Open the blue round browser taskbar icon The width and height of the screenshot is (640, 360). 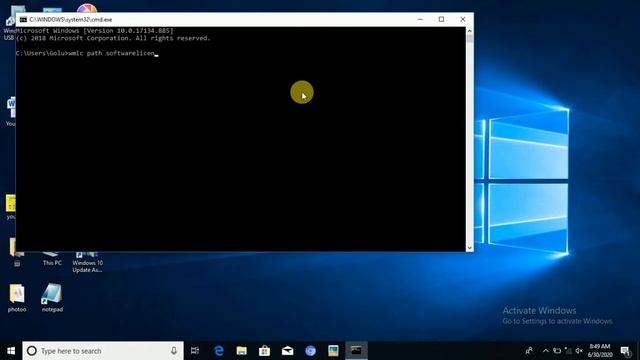pyautogui.click(x=310, y=351)
